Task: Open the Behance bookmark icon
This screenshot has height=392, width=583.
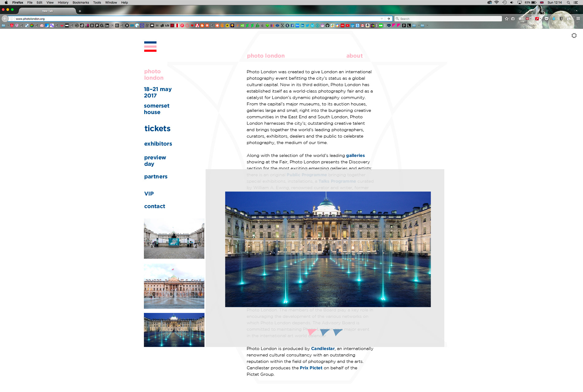Action: (297, 25)
